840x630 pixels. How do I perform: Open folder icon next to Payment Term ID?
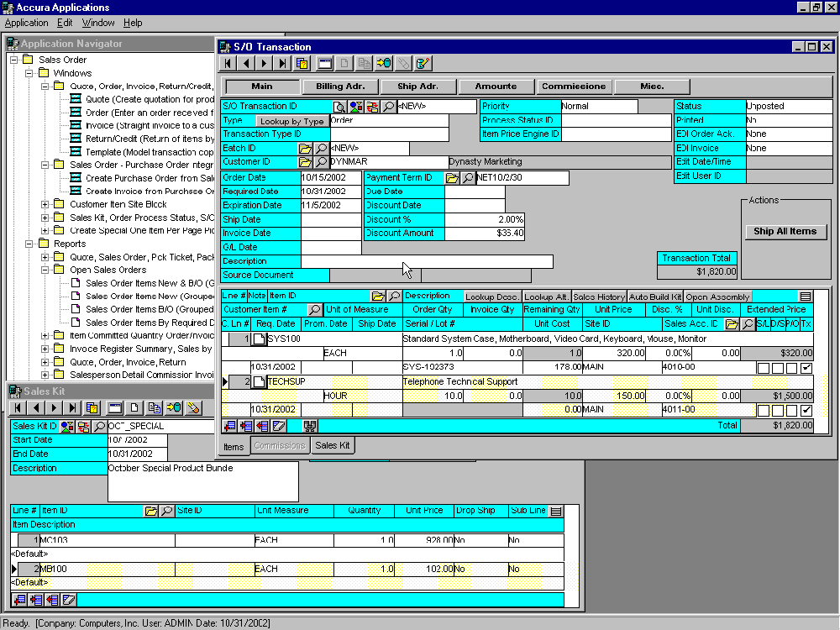452,178
